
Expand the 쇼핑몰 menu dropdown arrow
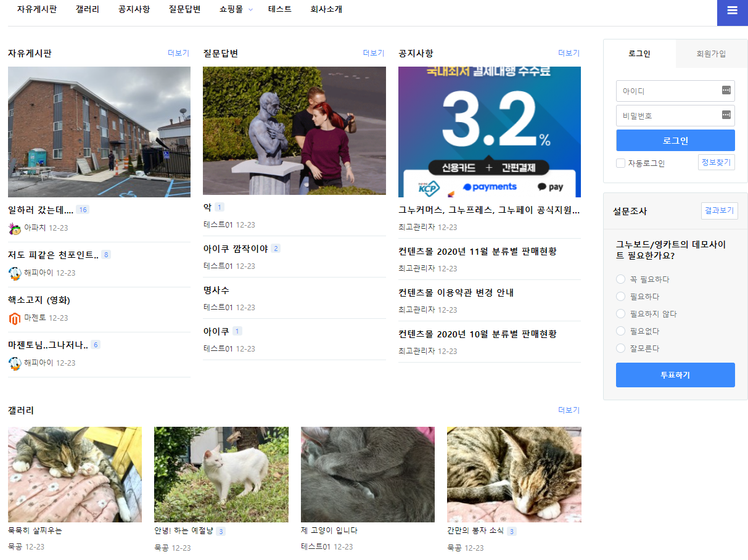(x=250, y=10)
